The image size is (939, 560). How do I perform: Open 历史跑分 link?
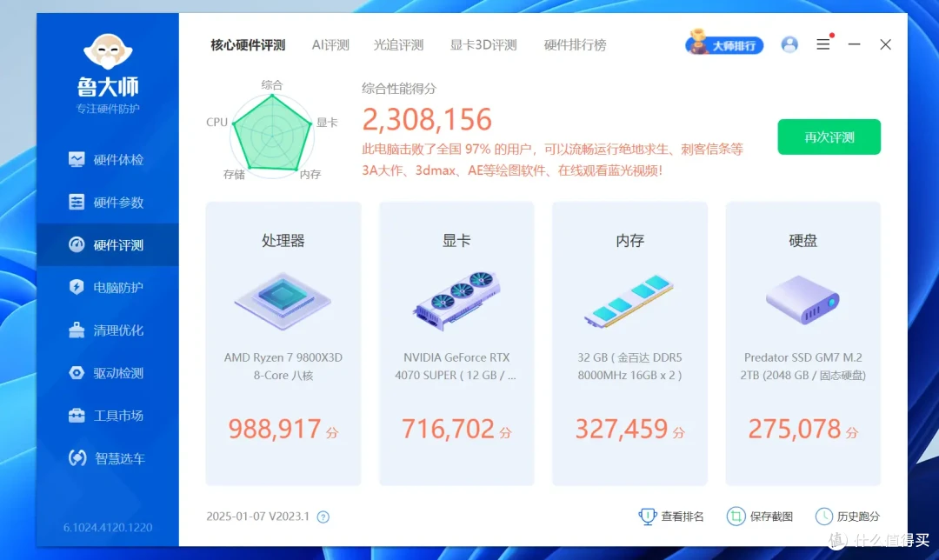[x=858, y=517]
